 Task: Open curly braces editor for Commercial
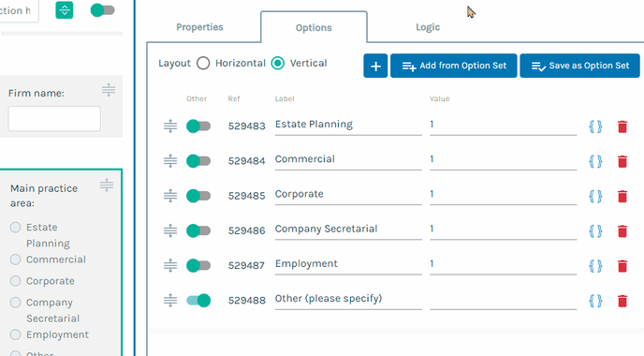(595, 161)
